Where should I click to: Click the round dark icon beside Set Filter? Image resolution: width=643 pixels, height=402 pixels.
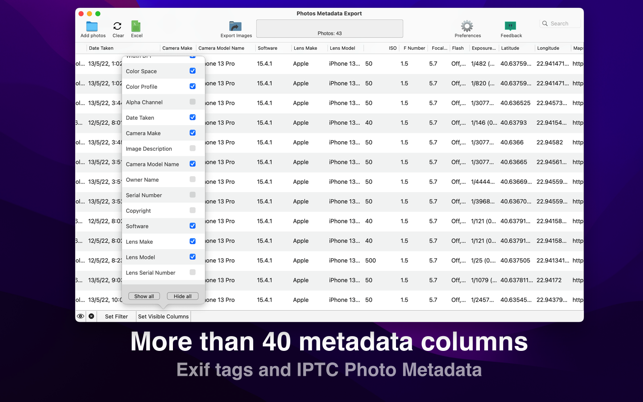point(91,316)
